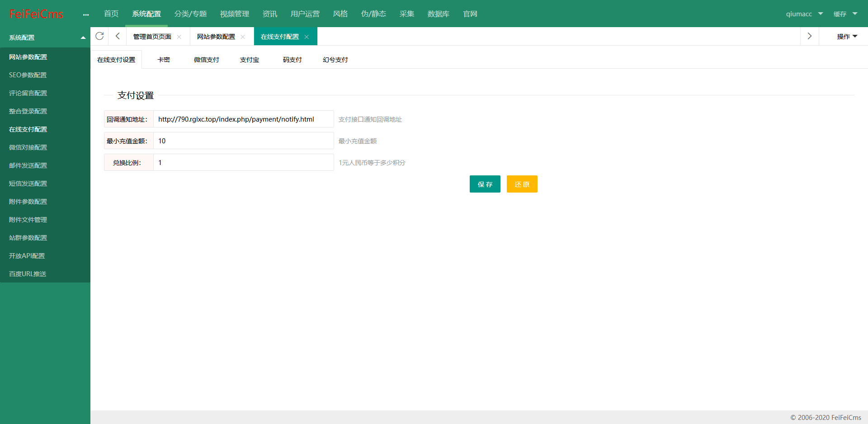The image size is (868, 424).
Task: Switch to the 微信支付 tab
Action: 206,60
